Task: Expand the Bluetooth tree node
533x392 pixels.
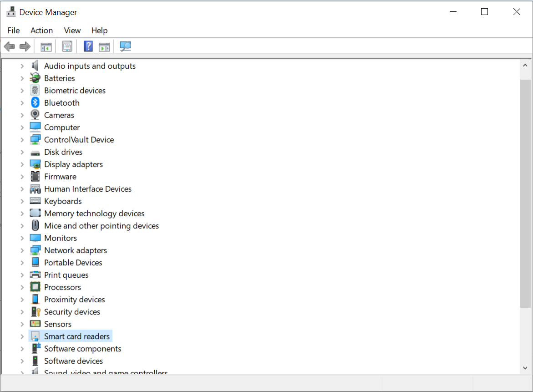Action: [22, 103]
